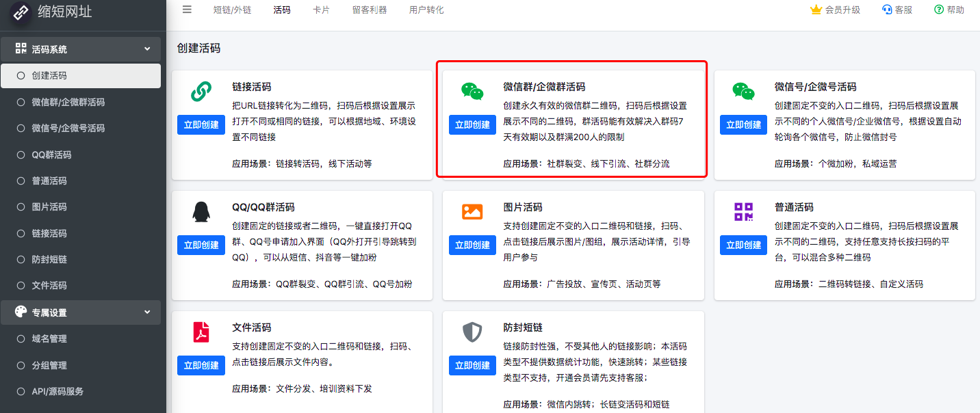Click the hamburger menu icon in top bar
This screenshot has height=413, width=980.
coord(187,10)
